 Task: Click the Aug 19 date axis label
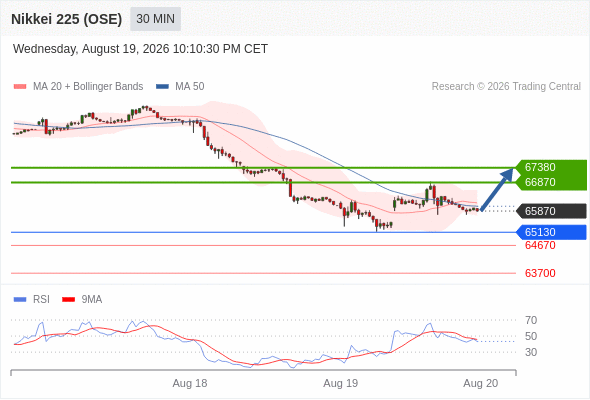(x=341, y=383)
